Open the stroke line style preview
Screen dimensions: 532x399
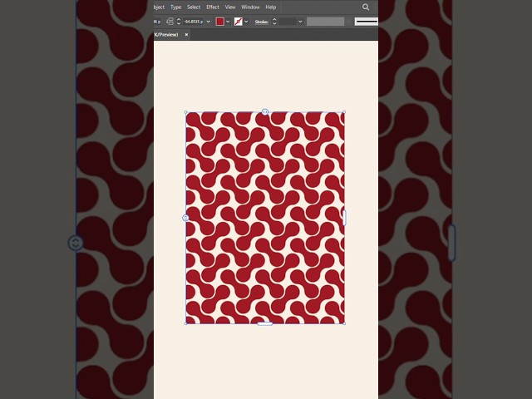pos(366,22)
